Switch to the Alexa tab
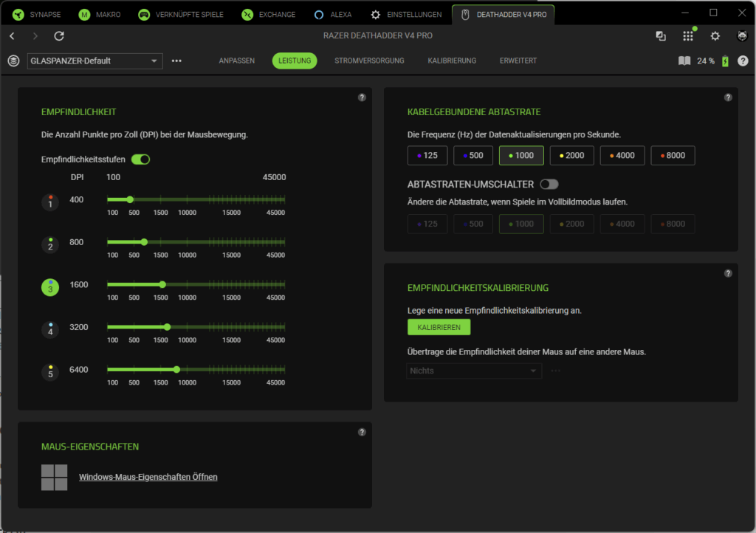This screenshot has height=533, width=756. (x=333, y=15)
